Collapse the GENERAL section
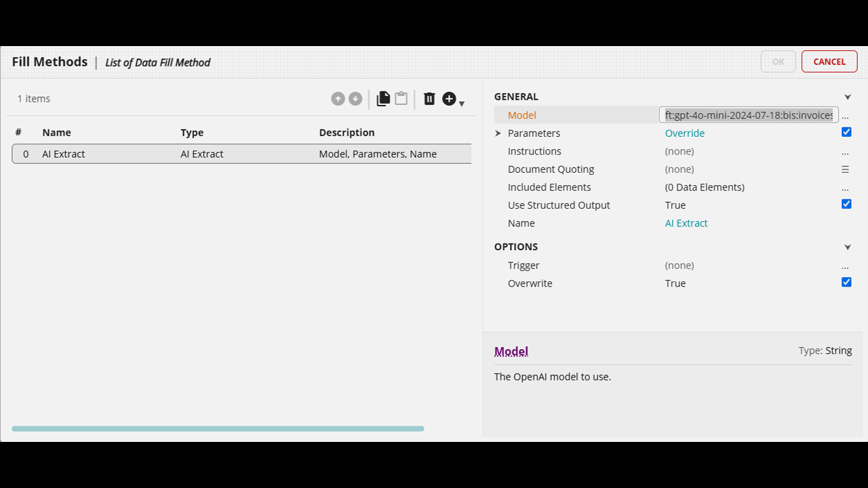Screen dimensions: 868x488 point(848,97)
